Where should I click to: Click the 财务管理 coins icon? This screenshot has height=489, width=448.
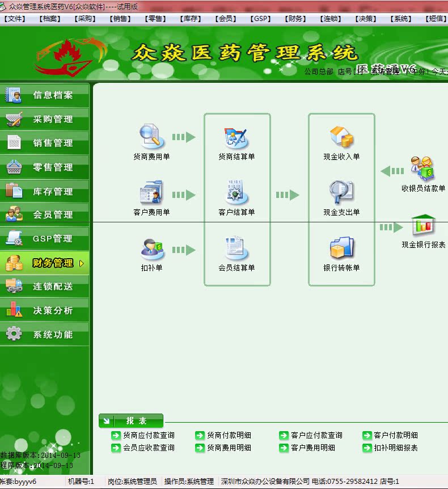14,263
